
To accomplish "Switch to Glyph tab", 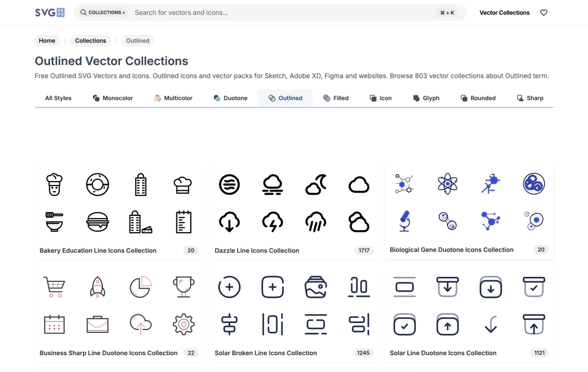I will click(426, 98).
